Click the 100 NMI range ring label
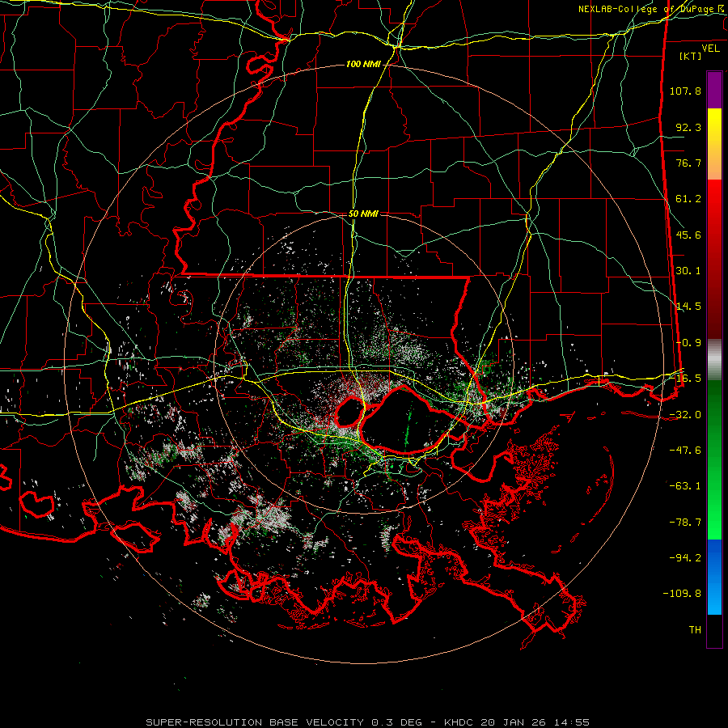728x728 pixels. point(363,64)
